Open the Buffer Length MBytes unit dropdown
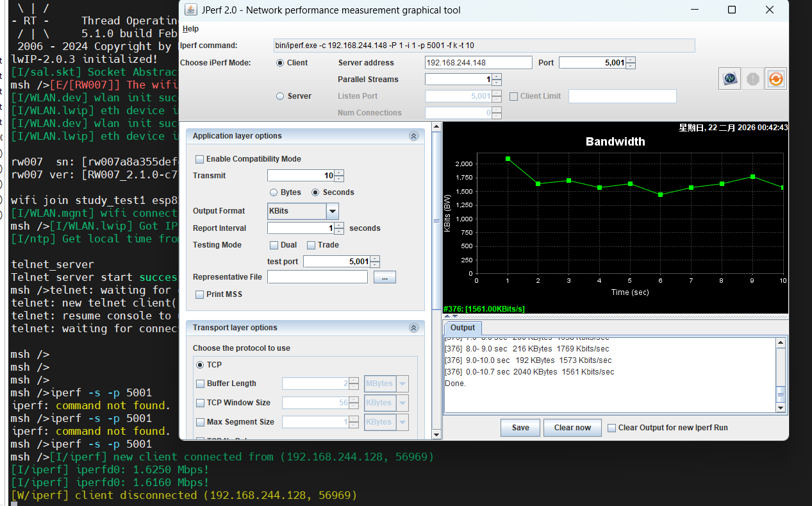This screenshot has height=506, width=812. pyautogui.click(x=402, y=384)
